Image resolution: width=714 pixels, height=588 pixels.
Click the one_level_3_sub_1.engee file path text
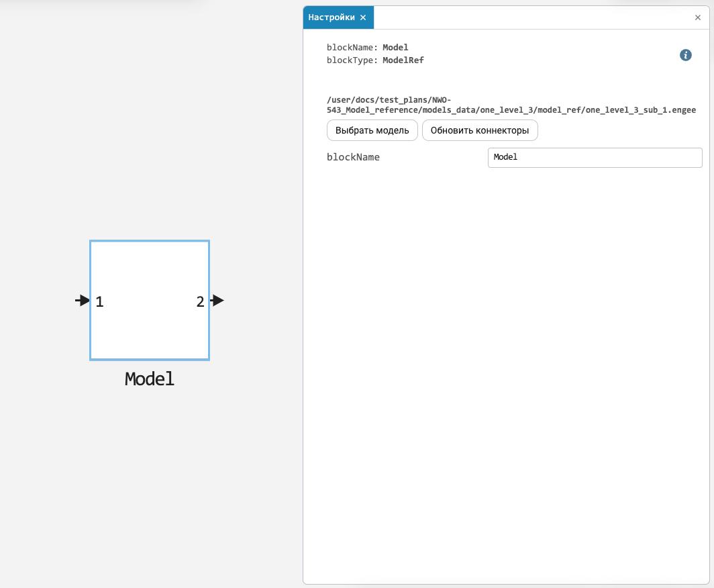click(x=511, y=105)
